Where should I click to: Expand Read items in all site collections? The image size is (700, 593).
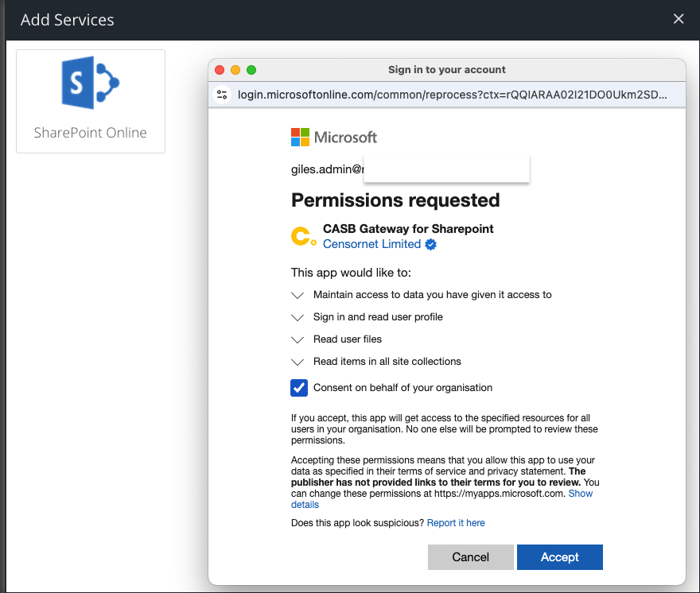[x=297, y=362]
